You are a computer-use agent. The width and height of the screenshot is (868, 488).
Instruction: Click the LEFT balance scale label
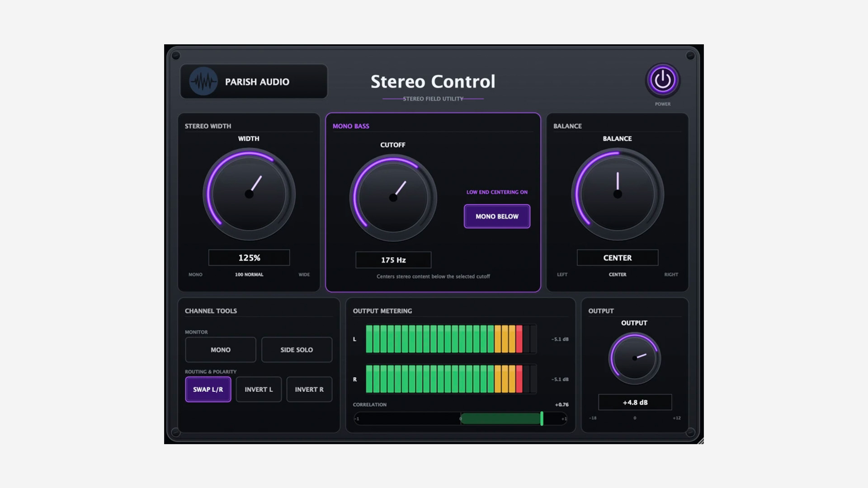click(x=562, y=274)
